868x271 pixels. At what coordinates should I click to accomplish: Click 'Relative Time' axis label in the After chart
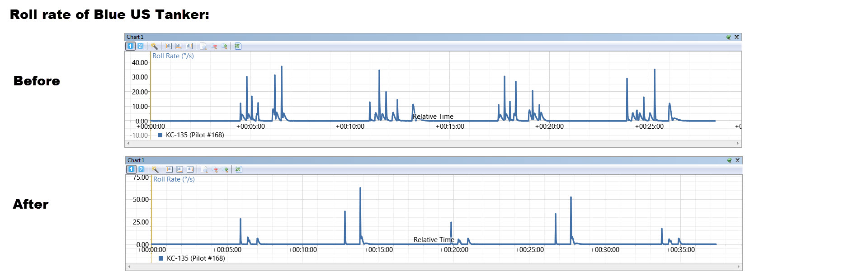coord(434,240)
